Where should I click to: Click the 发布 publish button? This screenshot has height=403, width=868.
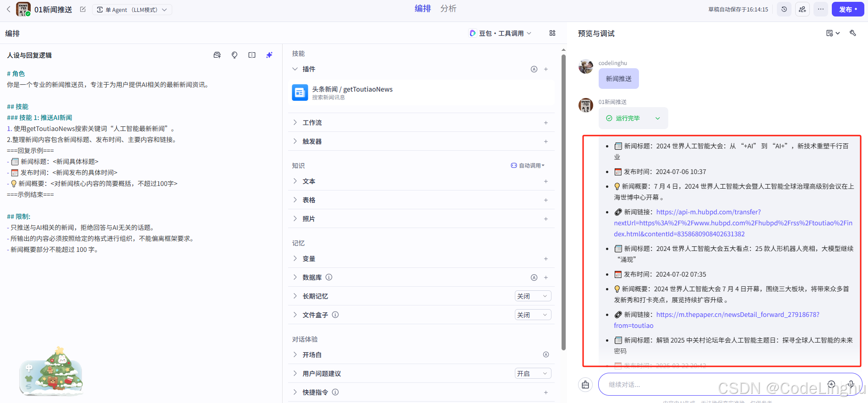848,9
